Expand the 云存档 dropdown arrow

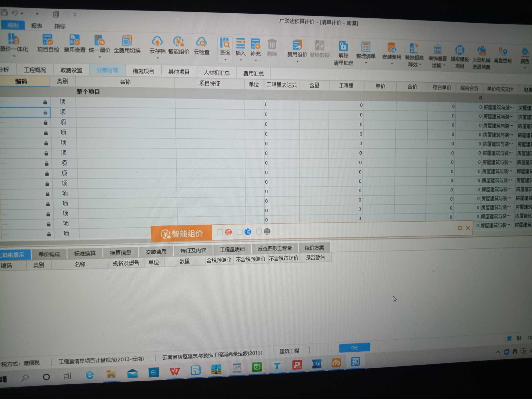coord(158,58)
